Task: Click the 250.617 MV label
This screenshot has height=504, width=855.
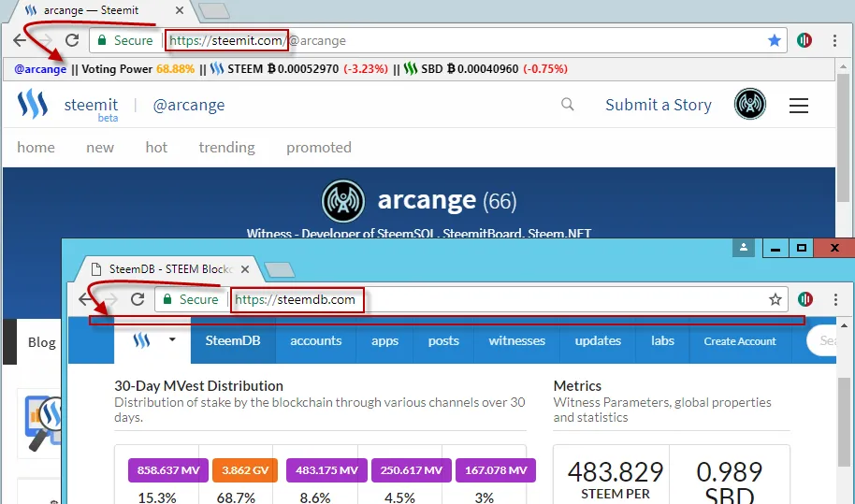Action: (412, 470)
